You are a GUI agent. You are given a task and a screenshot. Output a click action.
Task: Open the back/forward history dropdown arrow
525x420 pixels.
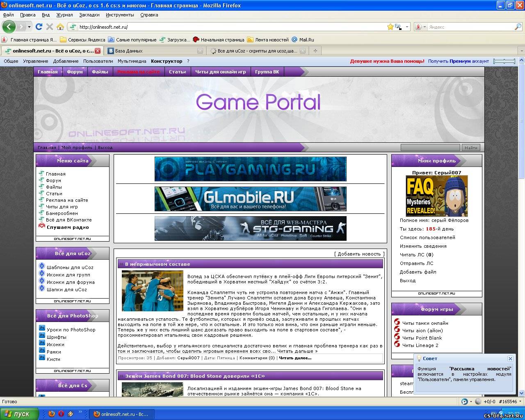coord(29,27)
